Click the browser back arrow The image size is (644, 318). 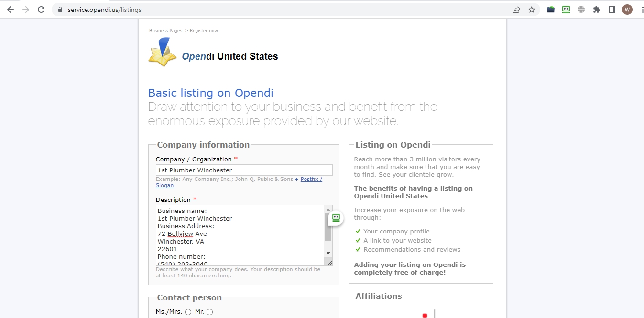[x=10, y=10]
